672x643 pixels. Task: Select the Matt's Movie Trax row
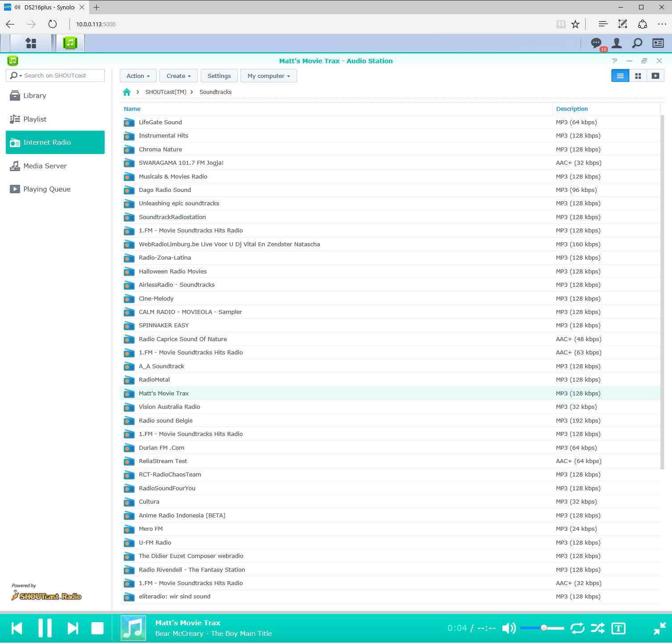(x=390, y=394)
